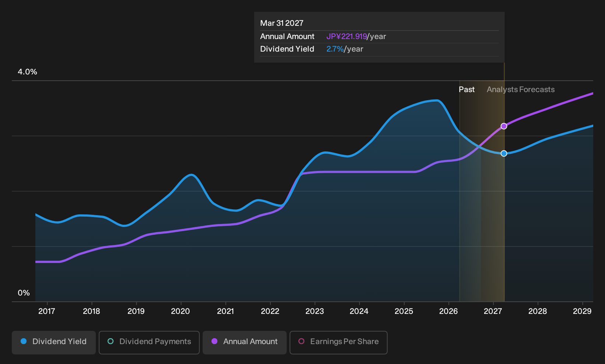Select the 2028 x-axis label
The image size is (605, 364).
[538, 311]
